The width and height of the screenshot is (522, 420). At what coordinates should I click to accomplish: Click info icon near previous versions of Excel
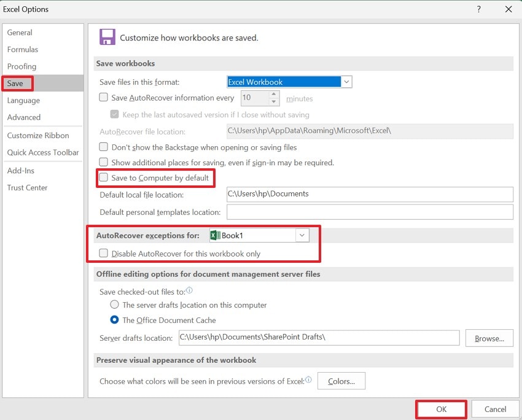(311, 379)
